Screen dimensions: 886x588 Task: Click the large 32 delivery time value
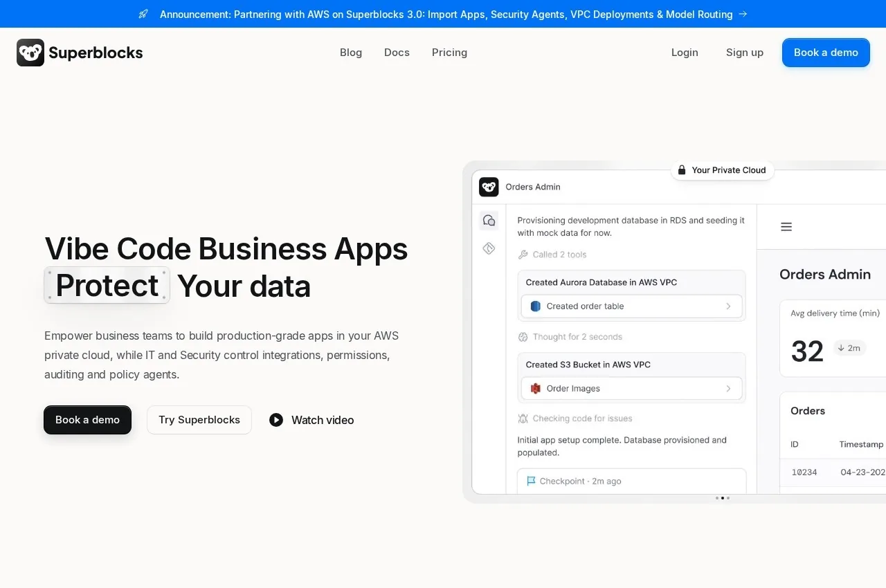tap(807, 351)
